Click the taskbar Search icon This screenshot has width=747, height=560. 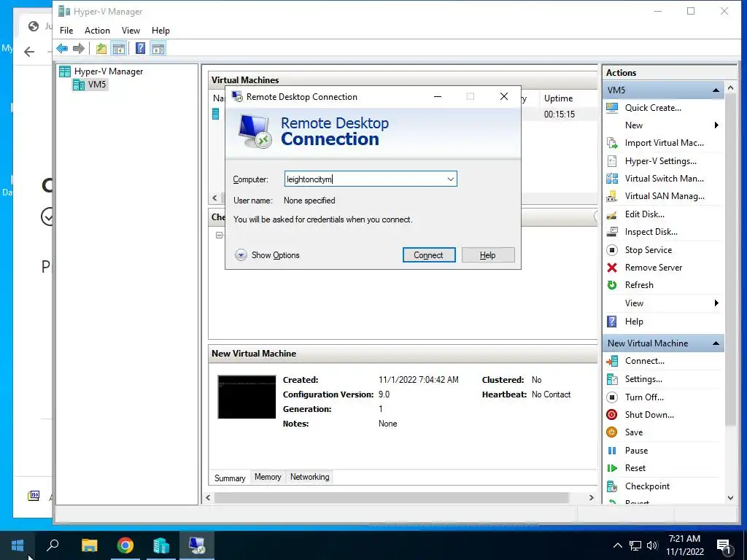[53, 545]
